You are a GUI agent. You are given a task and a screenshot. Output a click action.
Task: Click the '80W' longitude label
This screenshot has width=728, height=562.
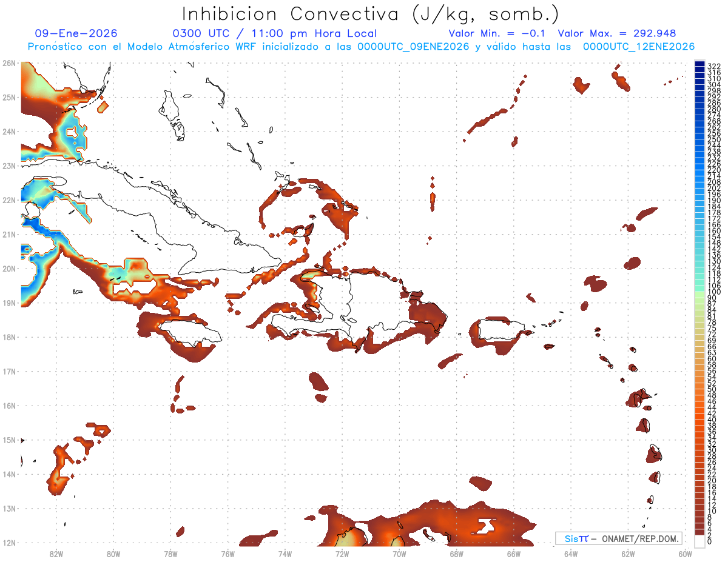(113, 554)
